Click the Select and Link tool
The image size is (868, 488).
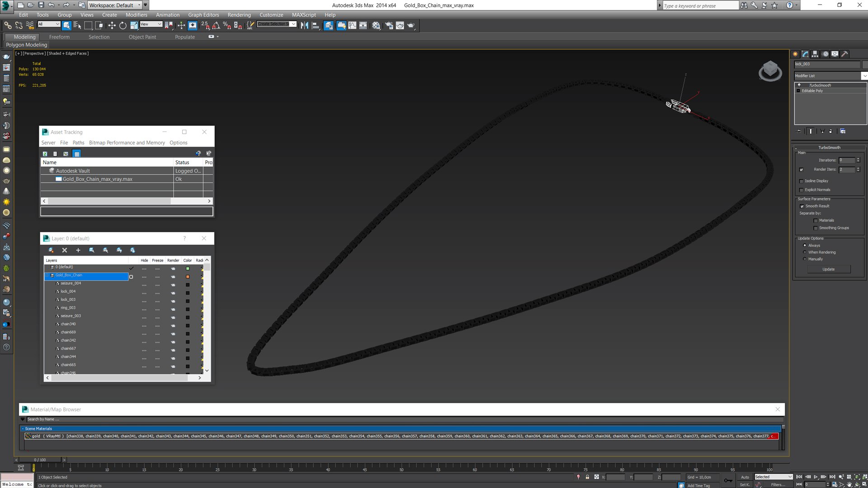pyautogui.click(x=8, y=25)
